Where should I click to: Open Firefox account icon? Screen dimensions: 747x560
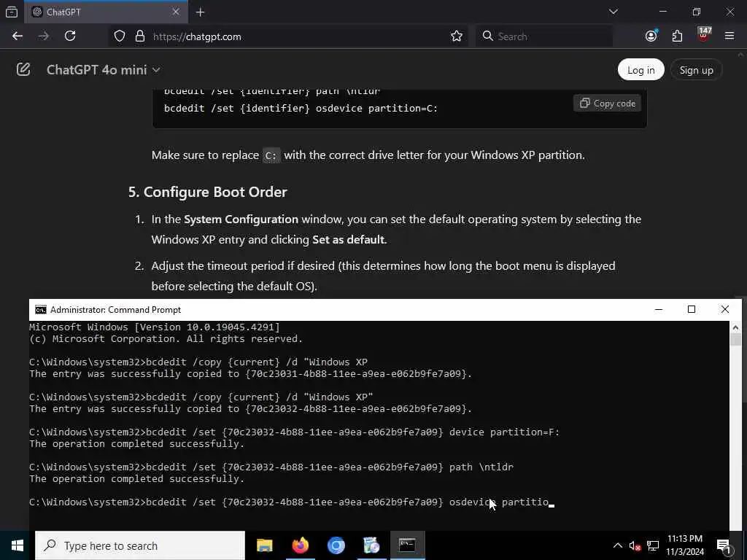(x=651, y=36)
